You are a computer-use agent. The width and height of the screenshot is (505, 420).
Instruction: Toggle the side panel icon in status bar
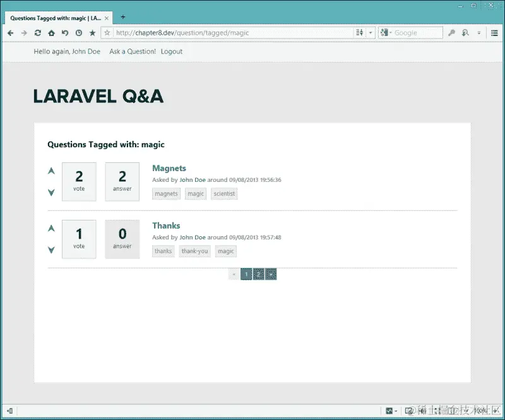(x=9, y=411)
